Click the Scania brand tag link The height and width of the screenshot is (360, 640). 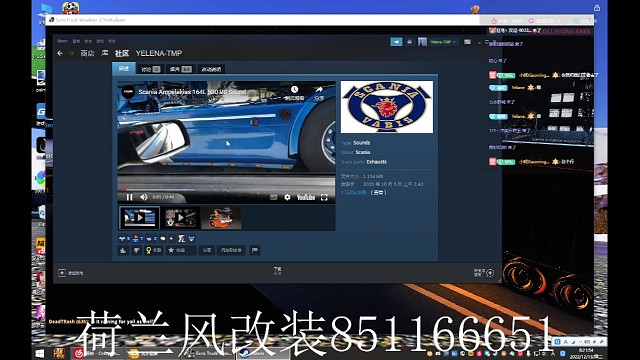coord(362,152)
